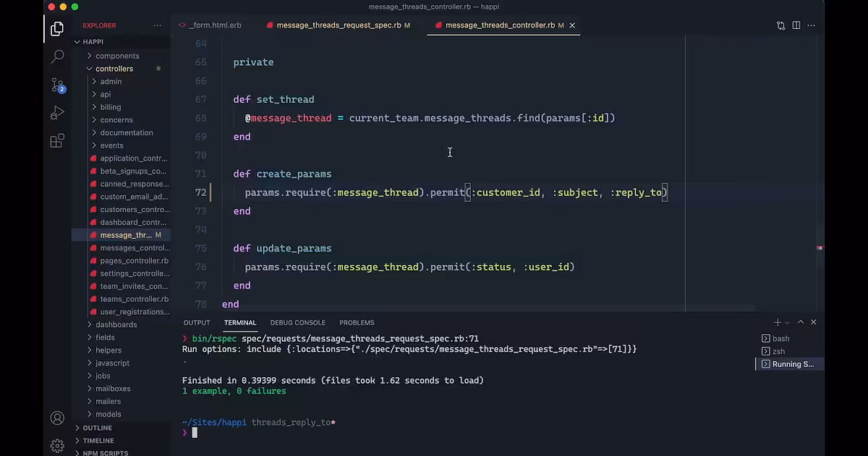Viewport: 868px width, 456px height.
Task: Expand the helpers folder
Action: [109, 350]
